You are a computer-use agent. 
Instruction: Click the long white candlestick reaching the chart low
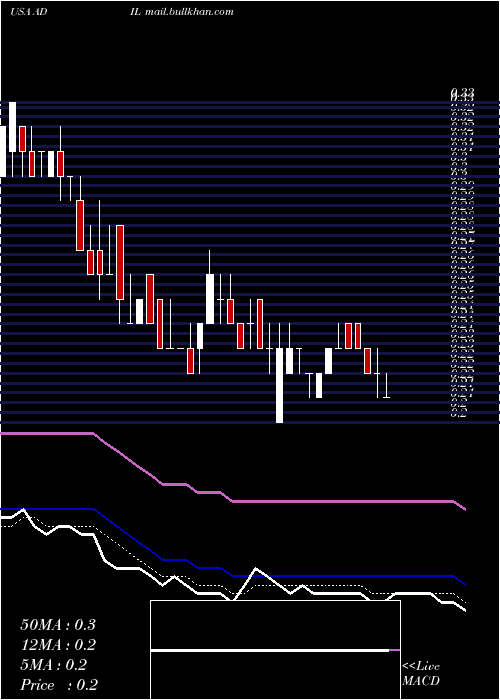click(x=279, y=385)
